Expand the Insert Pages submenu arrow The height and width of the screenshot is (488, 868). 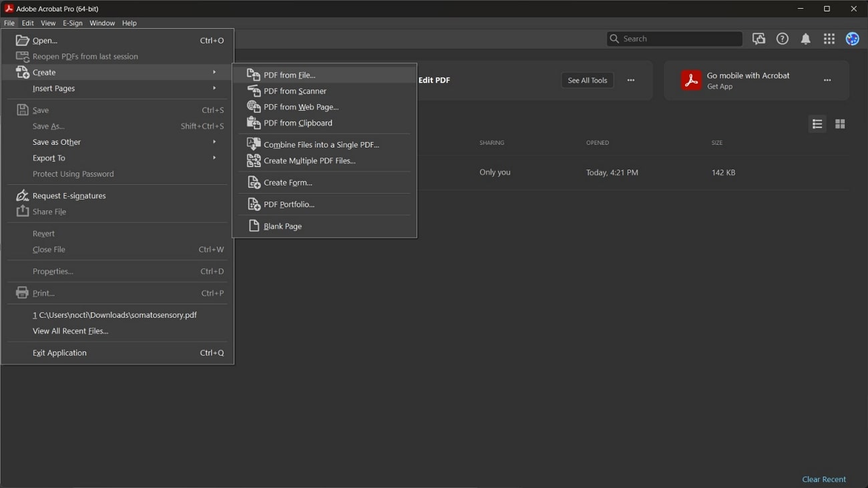tap(214, 88)
